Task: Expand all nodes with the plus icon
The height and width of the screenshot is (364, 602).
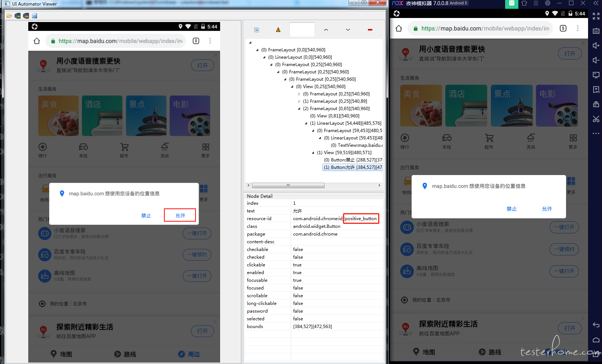Action: pyautogui.click(x=257, y=30)
